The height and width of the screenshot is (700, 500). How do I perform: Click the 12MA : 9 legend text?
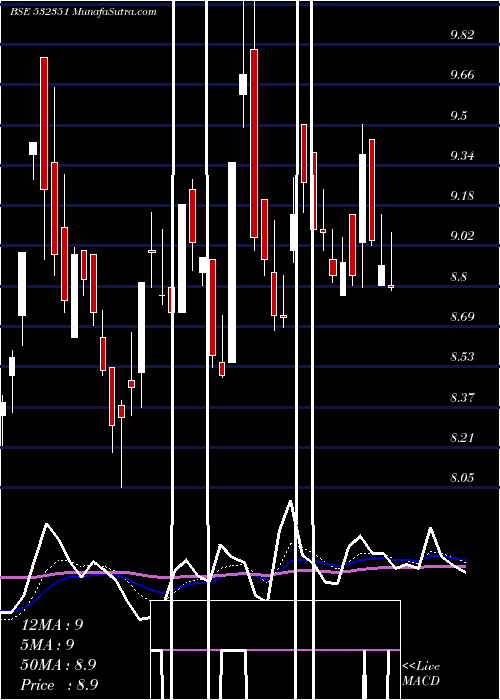point(52,625)
